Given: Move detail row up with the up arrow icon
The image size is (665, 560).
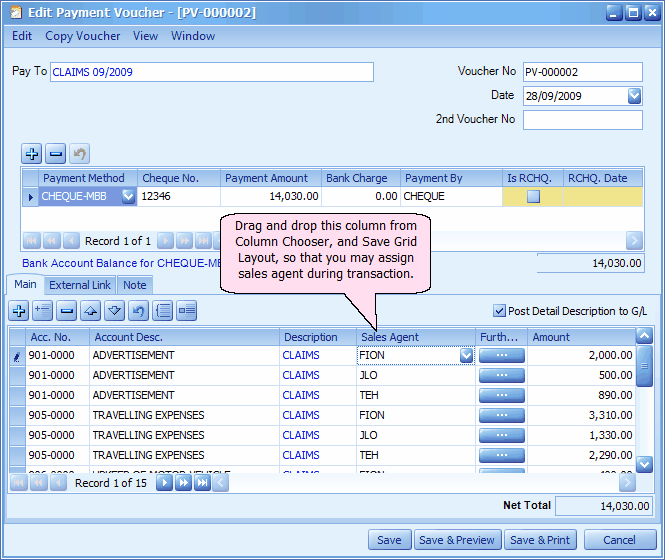Looking at the screenshot, I should coord(90,311).
